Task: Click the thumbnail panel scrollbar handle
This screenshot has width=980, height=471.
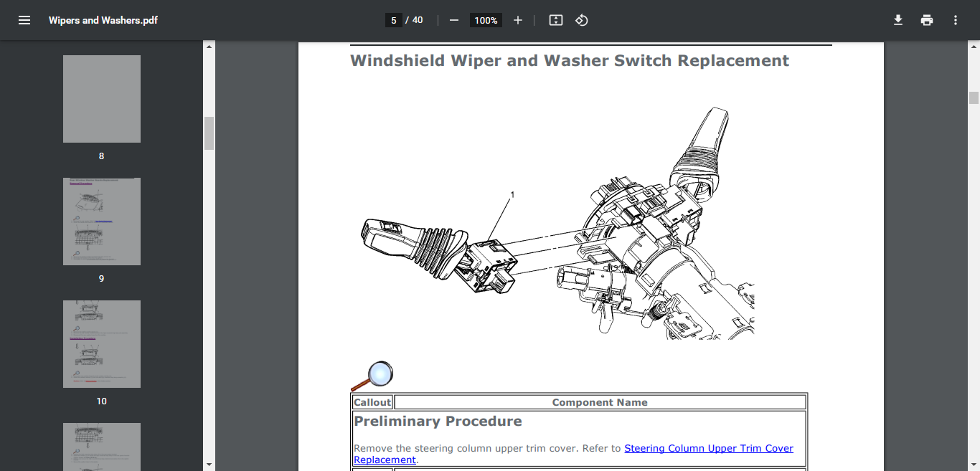Action: 209,133
